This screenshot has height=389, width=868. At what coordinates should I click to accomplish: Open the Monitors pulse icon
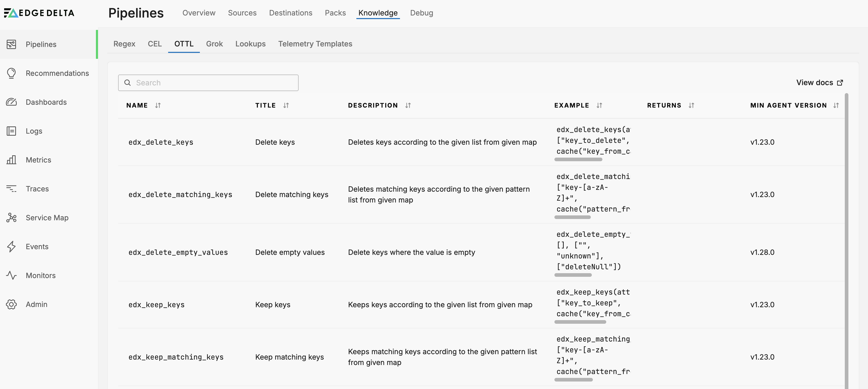[x=11, y=275]
